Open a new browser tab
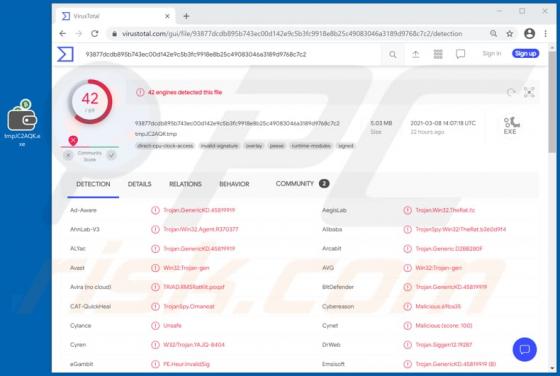 pos(186,16)
